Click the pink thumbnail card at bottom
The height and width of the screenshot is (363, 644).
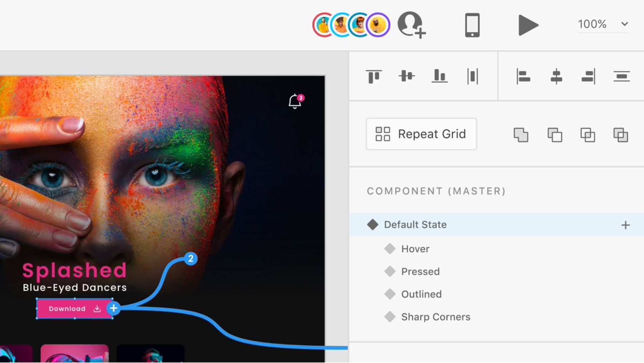click(x=74, y=354)
